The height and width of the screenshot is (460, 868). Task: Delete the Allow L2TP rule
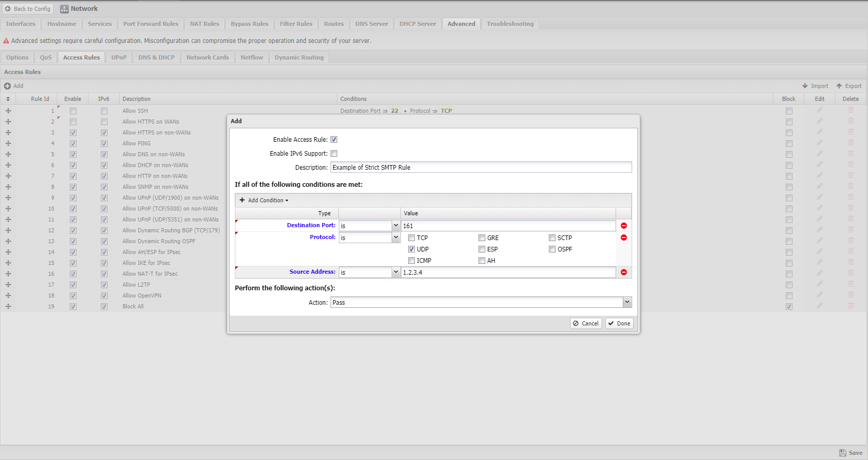point(850,284)
